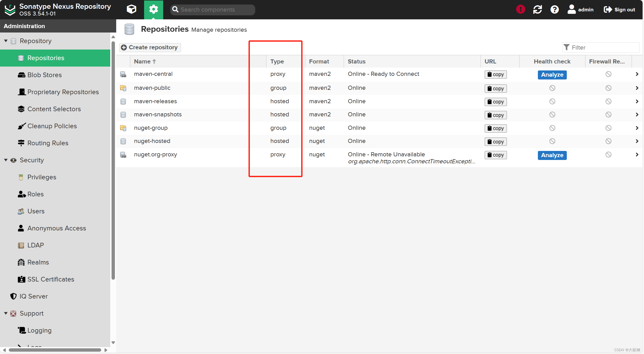Screen dimensions: 644x354
Task: Open SSL Certificates
Action: pyautogui.click(x=55, y=279)
